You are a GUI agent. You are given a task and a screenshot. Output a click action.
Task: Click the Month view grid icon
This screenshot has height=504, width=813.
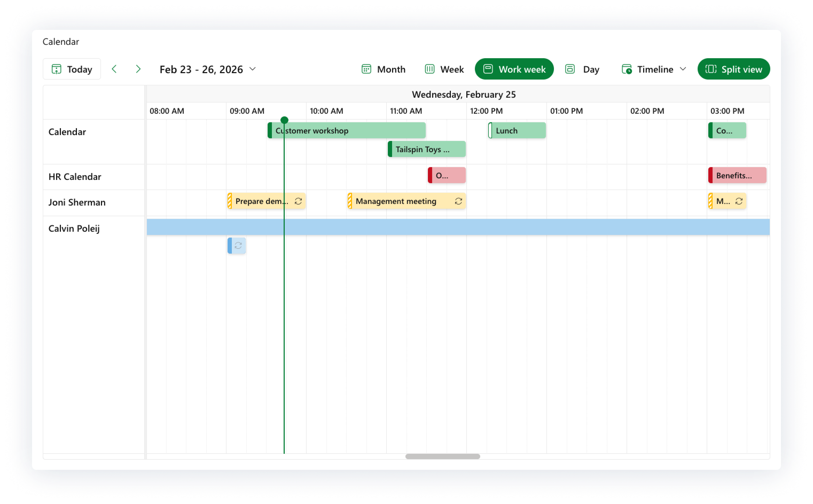click(366, 69)
